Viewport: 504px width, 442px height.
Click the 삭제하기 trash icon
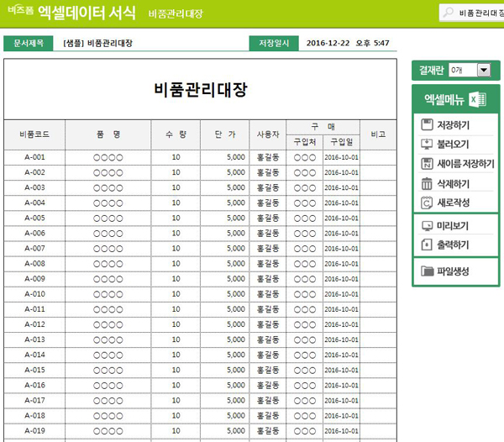point(427,183)
